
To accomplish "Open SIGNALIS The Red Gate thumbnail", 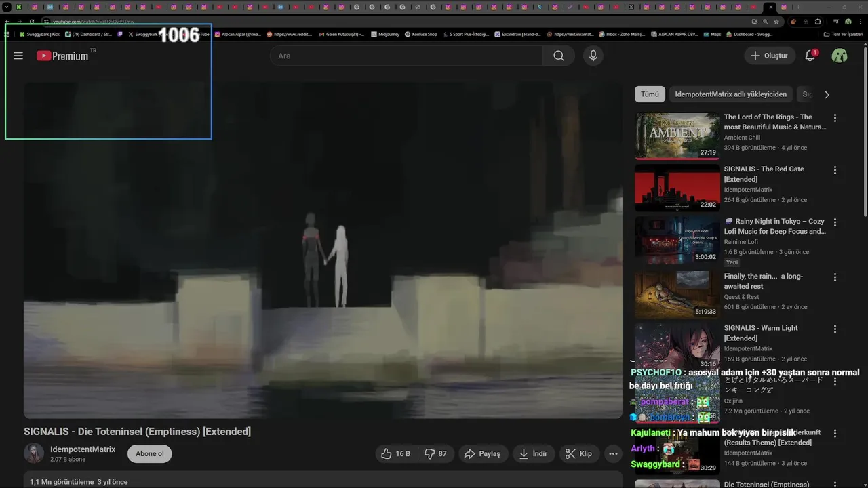I will [x=677, y=188].
